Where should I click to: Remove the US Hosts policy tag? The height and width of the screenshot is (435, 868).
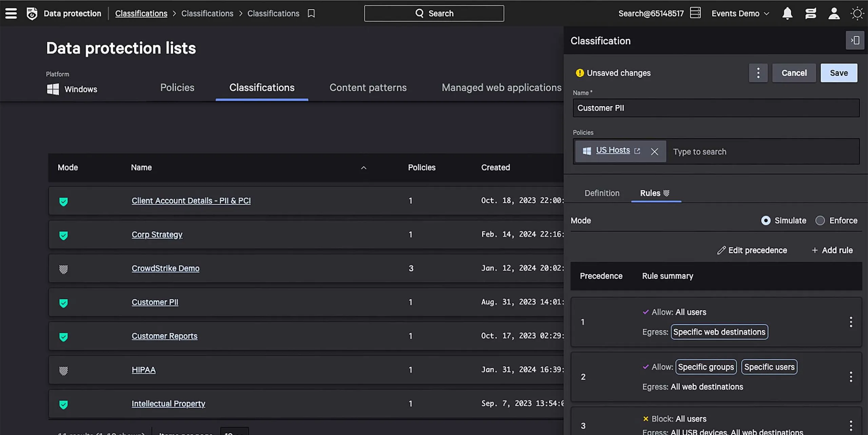pyautogui.click(x=654, y=151)
